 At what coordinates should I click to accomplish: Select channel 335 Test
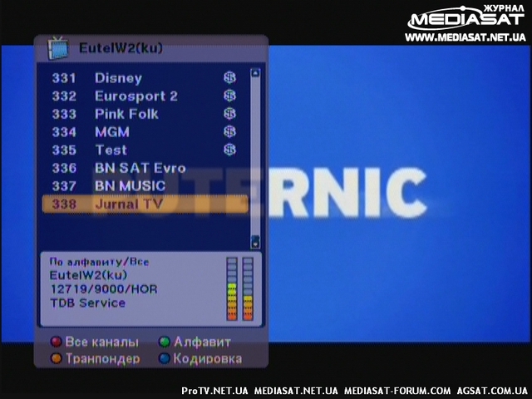(x=145, y=150)
